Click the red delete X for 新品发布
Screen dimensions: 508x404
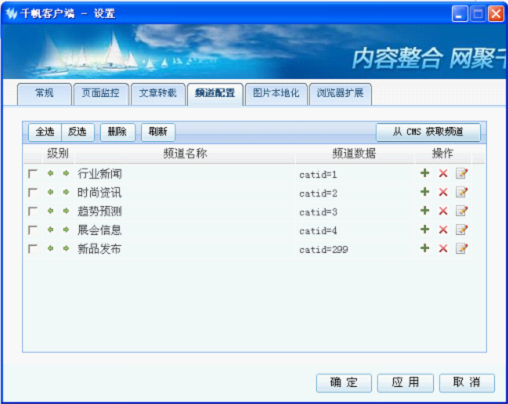[443, 248]
